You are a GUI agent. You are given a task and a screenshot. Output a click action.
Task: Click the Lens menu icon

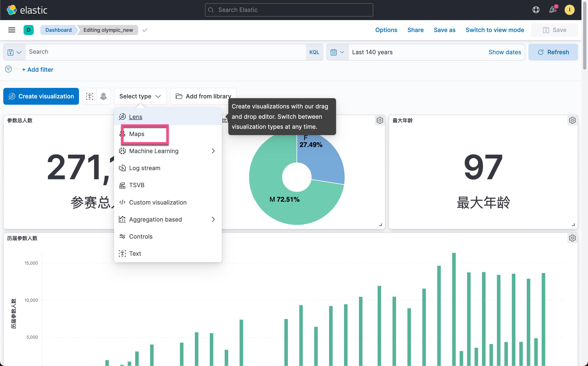point(122,117)
